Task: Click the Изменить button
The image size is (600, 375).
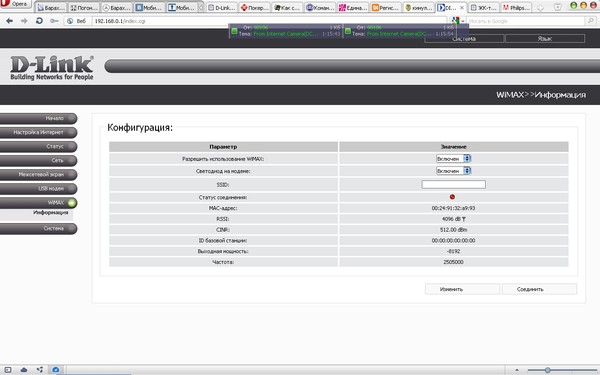Action: click(462, 289)
